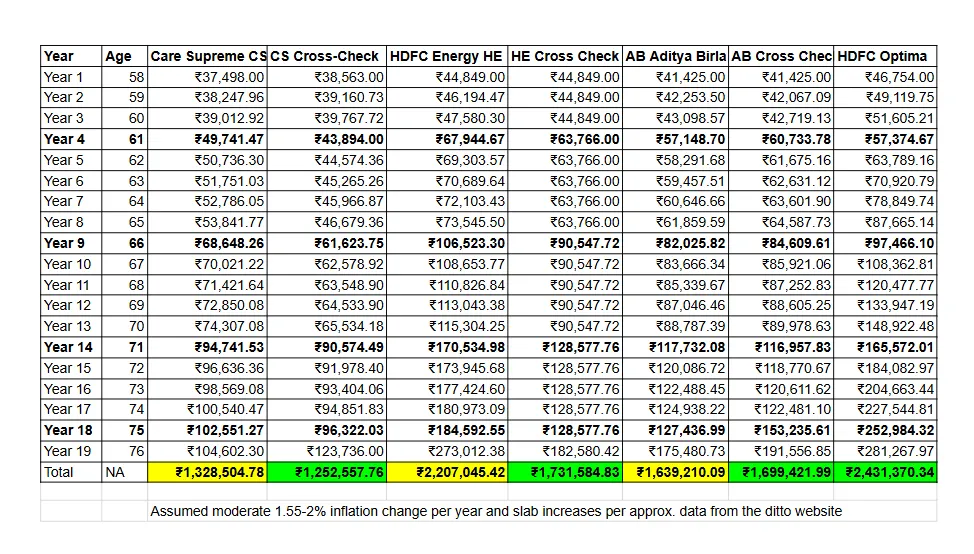Select the ₹108,362.81 cell

885,264
